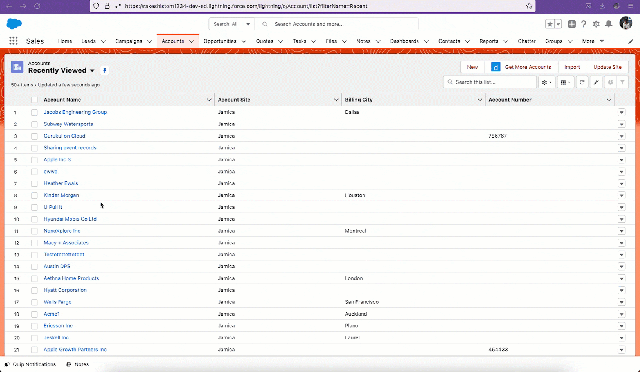640x372 pixels.
Task: Bookmark this page with the star in address bar
Action: pyautogui.click(x=529, y=6)
